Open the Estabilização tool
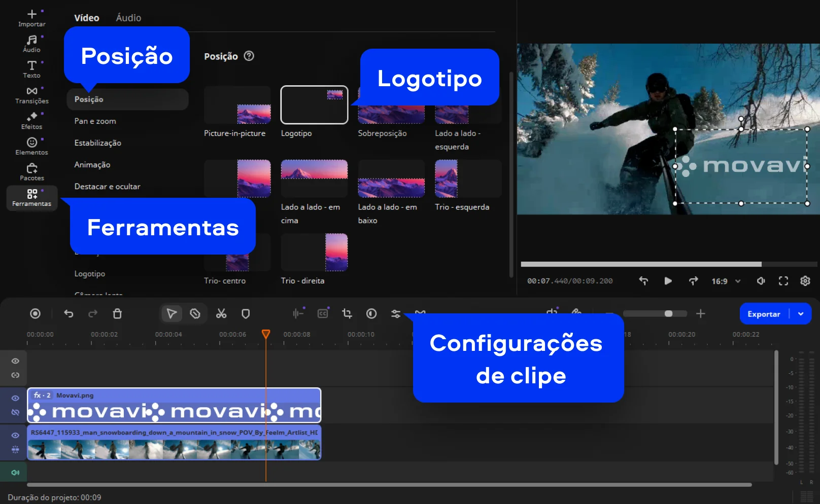 97,143
